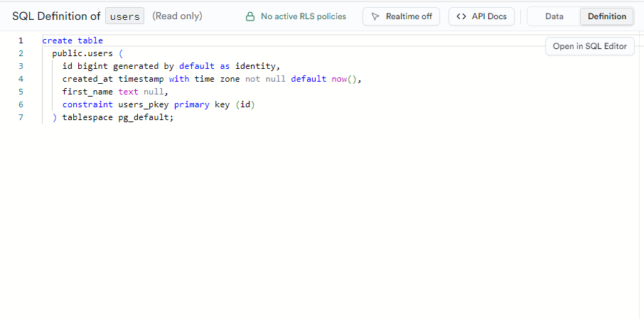Toggle the Realtime off button
The image size is (644, 319).
click(x=402, y=16)
